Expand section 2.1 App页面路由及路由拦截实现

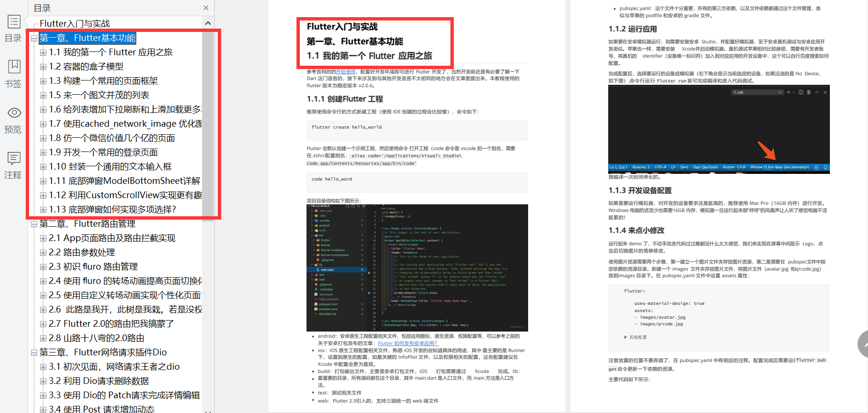[43, 238]
